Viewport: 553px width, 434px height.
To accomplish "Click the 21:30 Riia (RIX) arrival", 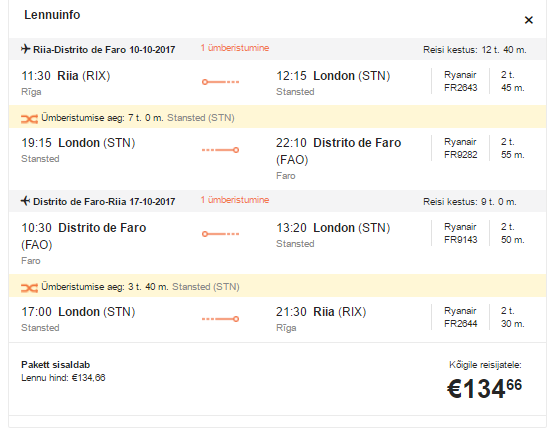I will (x=321, y=312).
